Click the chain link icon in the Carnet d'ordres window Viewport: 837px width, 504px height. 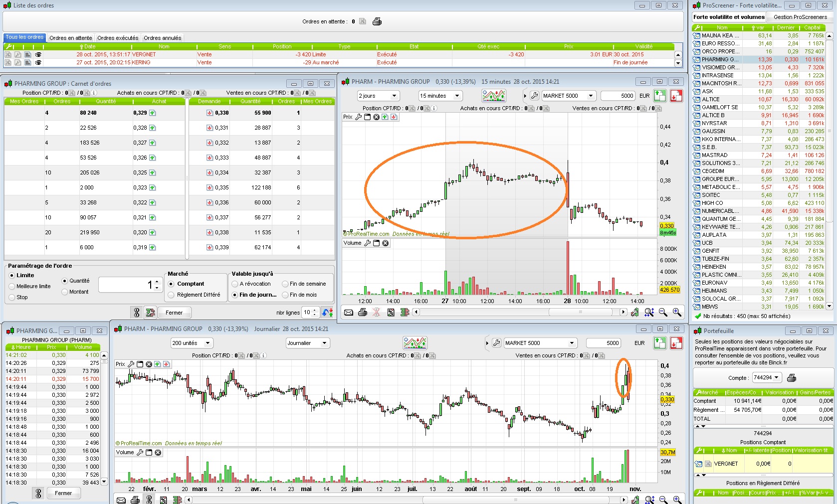click(x=136, y=313)
